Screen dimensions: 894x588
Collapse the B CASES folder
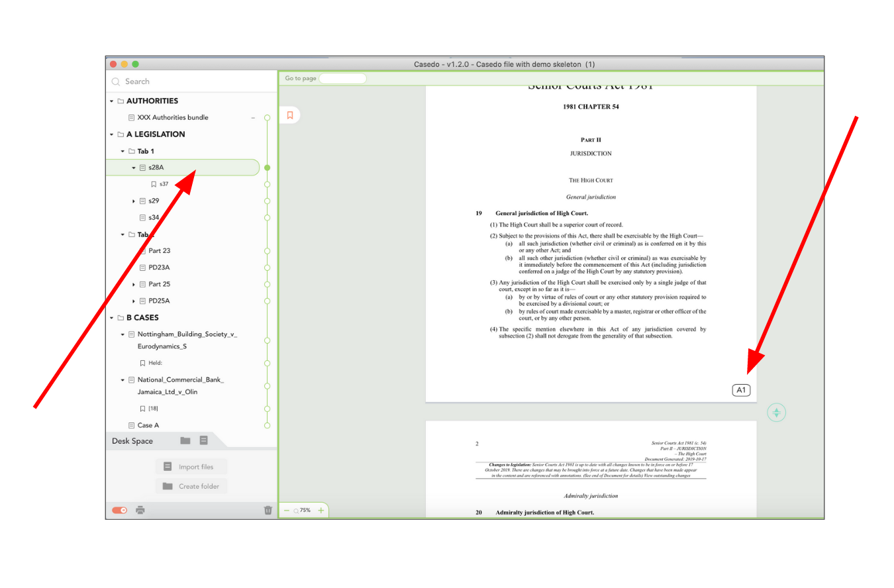tap(112, 318)
